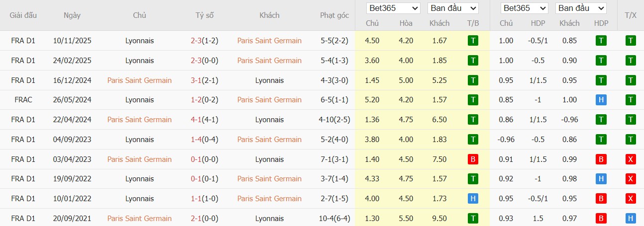Click the blue H badge in 10/01/2022 T/B column

[x=473, y=199]
